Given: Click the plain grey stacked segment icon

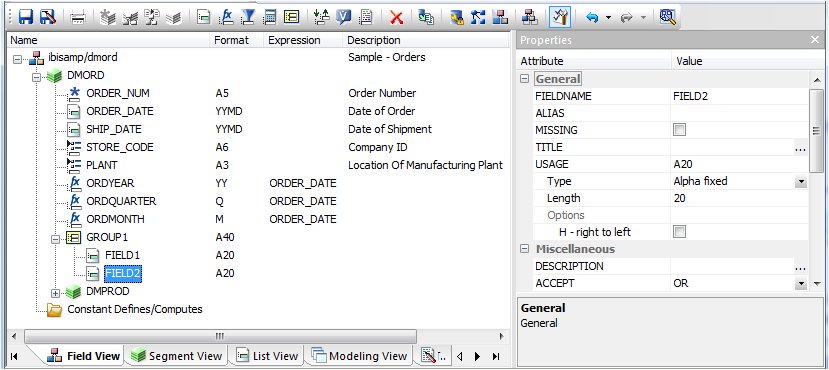Looking at the screenshot, I should point(173,18).
